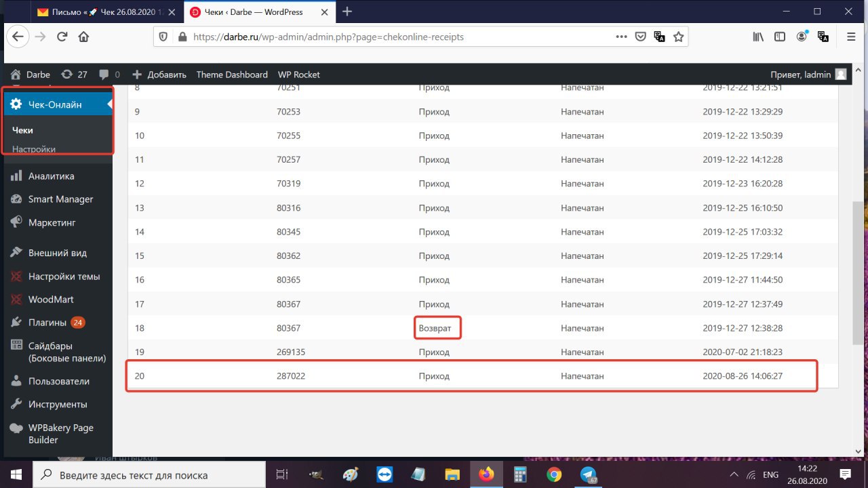Open the Firefox account icon
The image size is (868, 488).
pos(803,37)
